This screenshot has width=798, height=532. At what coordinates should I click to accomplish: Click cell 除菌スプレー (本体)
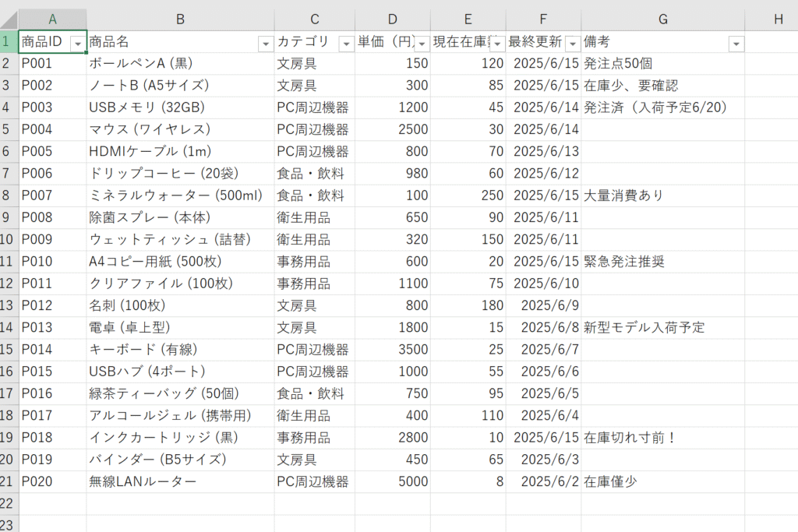[180, 217]
